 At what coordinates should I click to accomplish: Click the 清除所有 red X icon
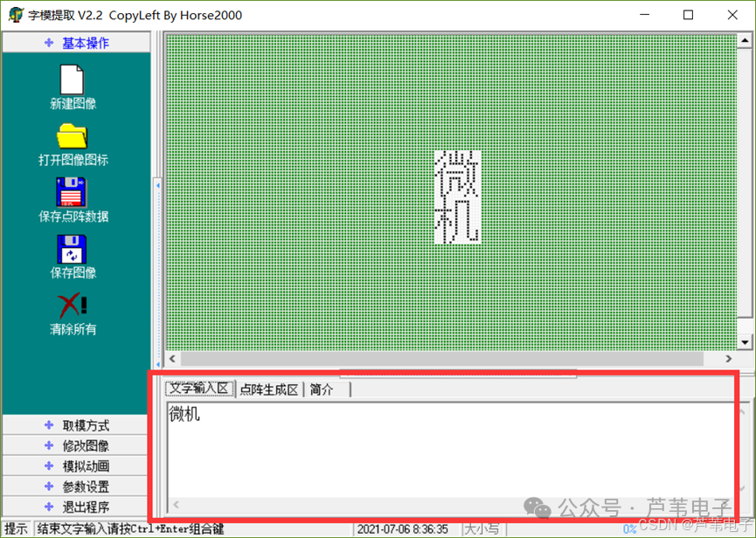(72, 306)
